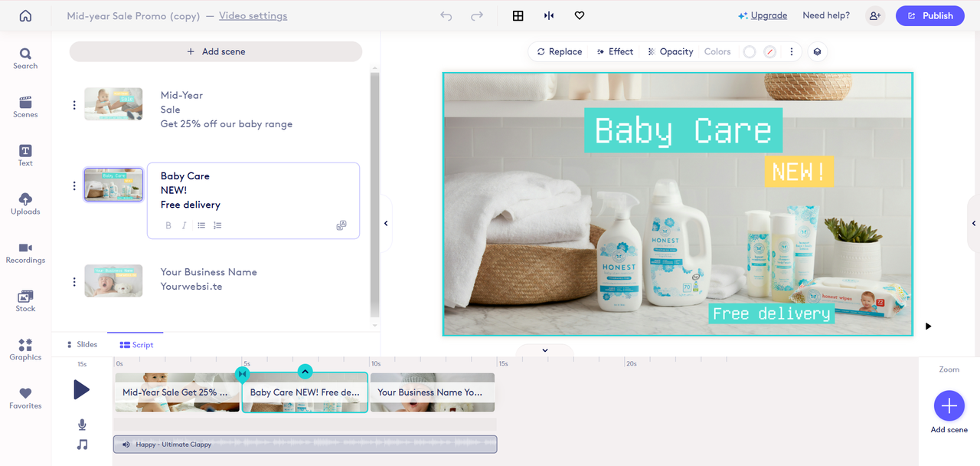The width and height of the screenshot is (980, 466).
Task: Click the heart favorite icon in the top bar
Action: 580,15
